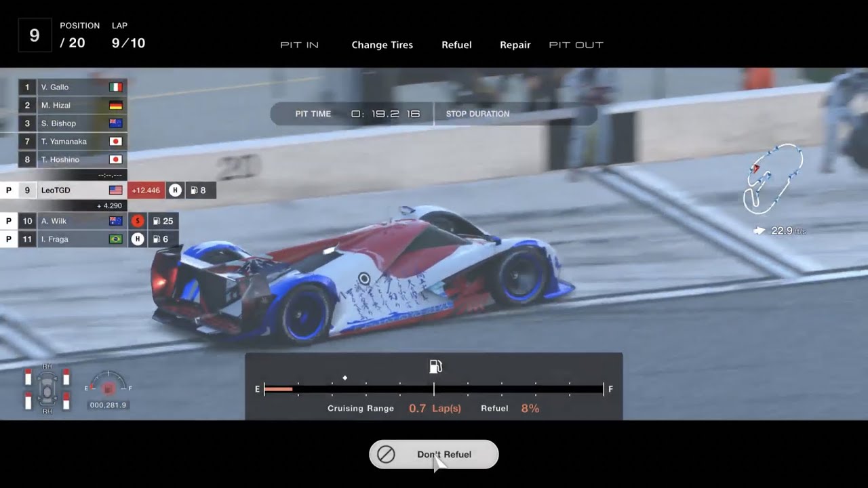The height and width of the screenshot is (488, 868).
Task: Click Italian flag next to V. Gallo
Action: [116, 87]
